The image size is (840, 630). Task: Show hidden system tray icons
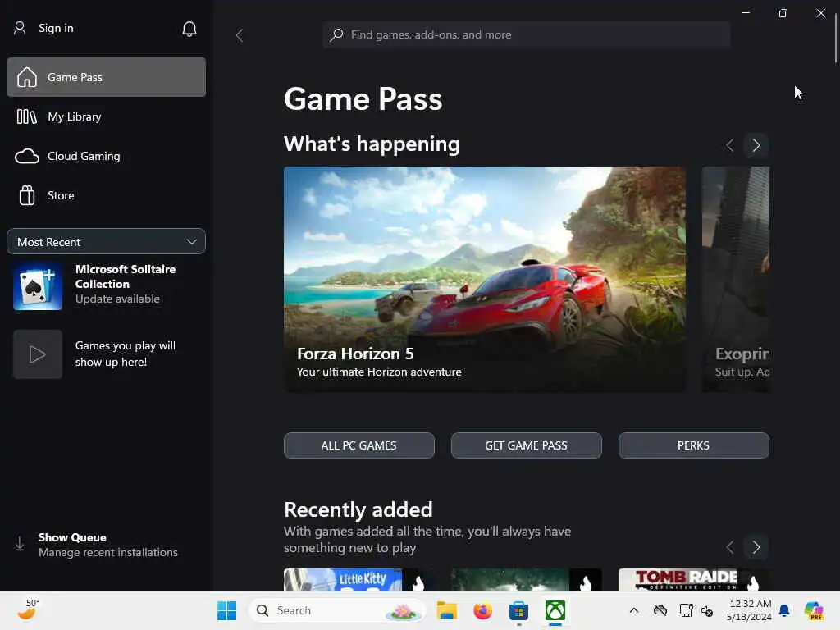[634, 610]
